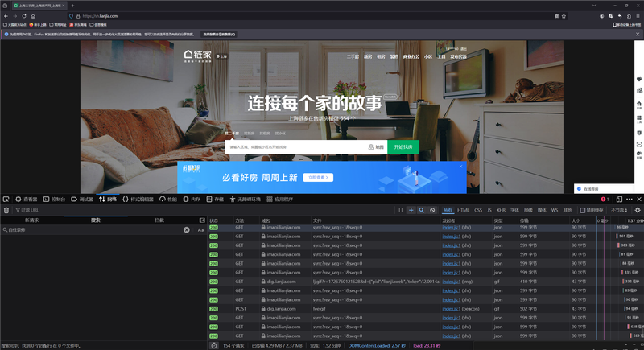644x350 pixels.
Task: Filter requests by JS type
Action: pos(489,210)
